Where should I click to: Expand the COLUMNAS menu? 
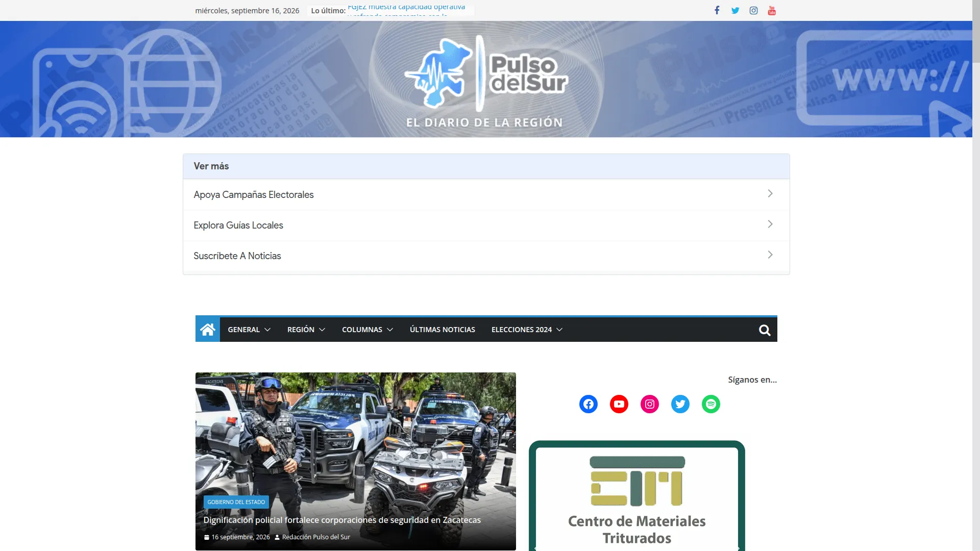click(367, 330)
